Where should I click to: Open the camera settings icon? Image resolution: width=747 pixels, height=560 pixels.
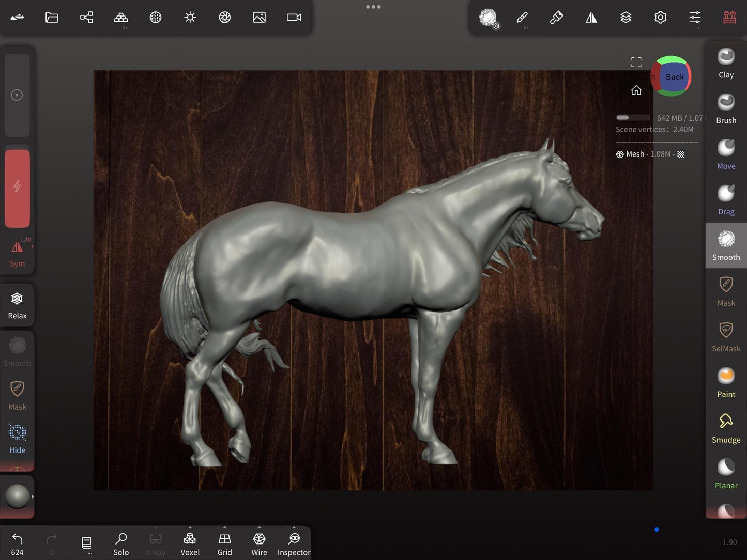point(294,18)
